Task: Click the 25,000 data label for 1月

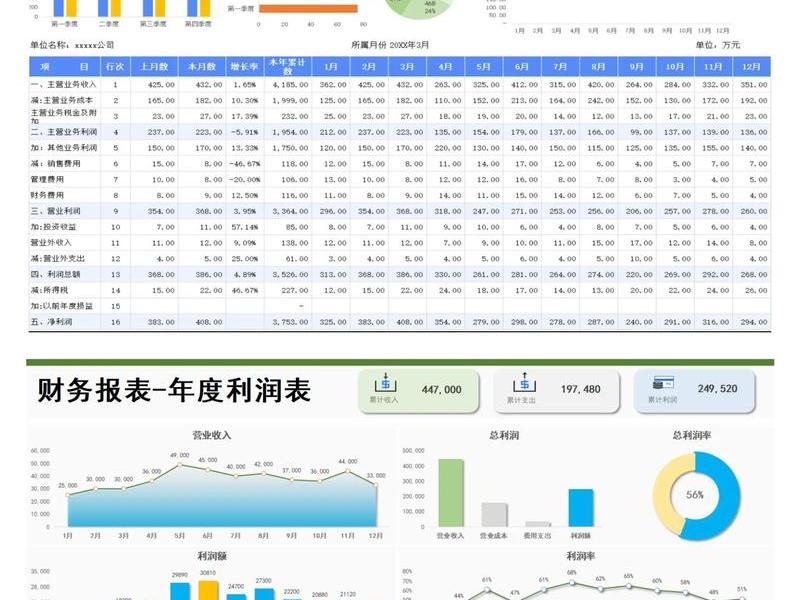Action: coord(67,485)
